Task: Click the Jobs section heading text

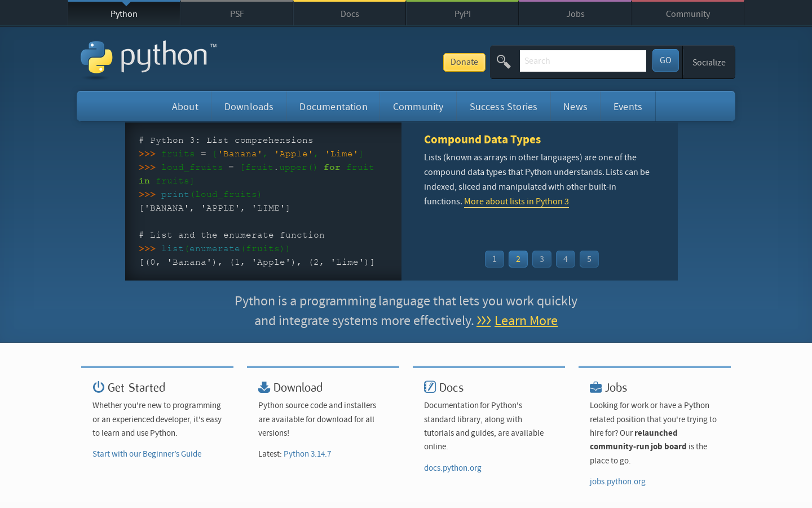Action: point(616,387)
